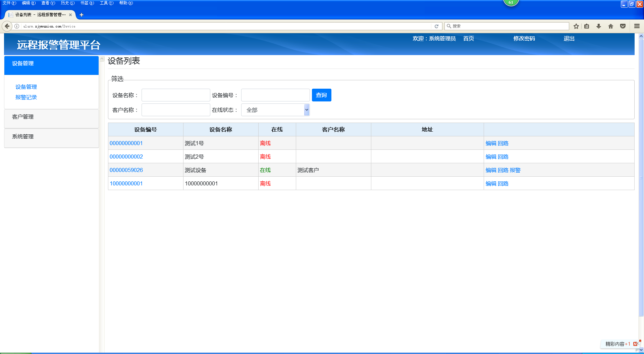Open the 工具 menu in menu bar
This screenshot has width=644, height=354.
click(106, 3)
